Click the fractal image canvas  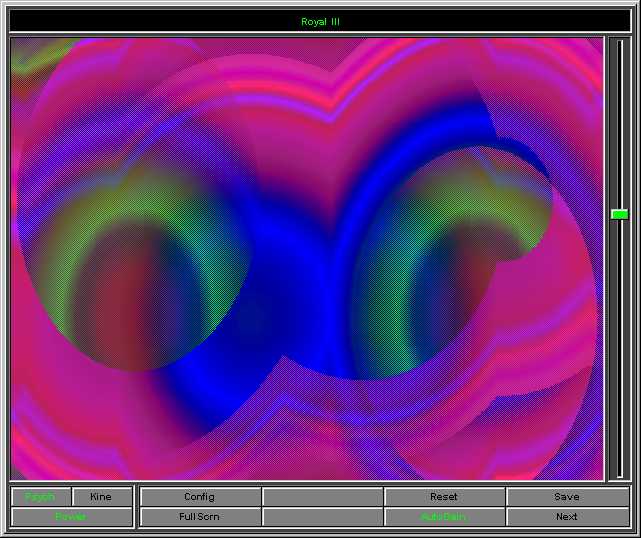307,259
